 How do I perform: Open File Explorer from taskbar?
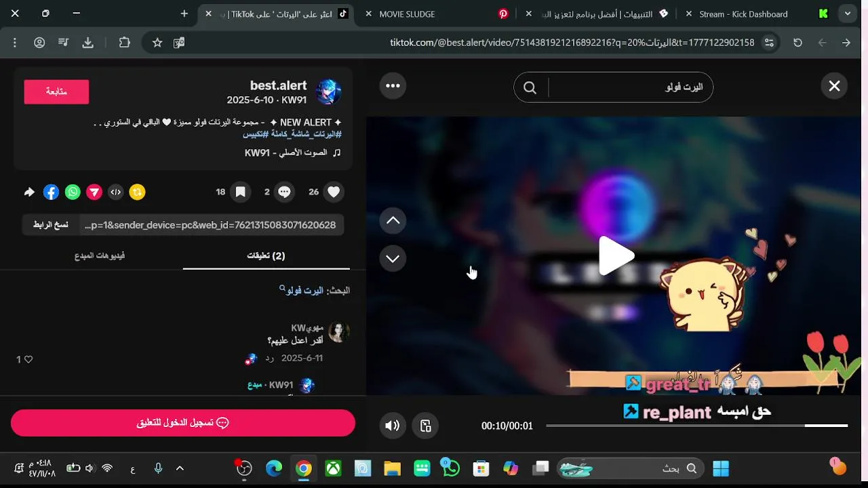(392, 468)
